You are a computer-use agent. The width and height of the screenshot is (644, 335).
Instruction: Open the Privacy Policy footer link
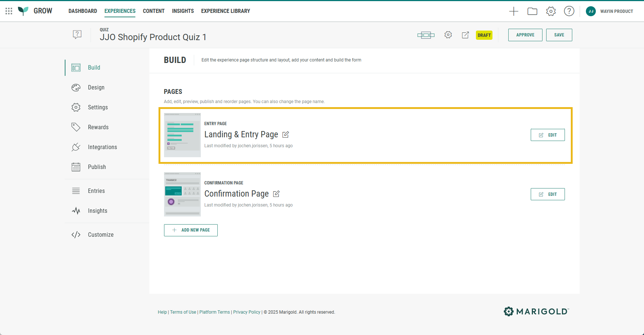click(x=246, y=312)
